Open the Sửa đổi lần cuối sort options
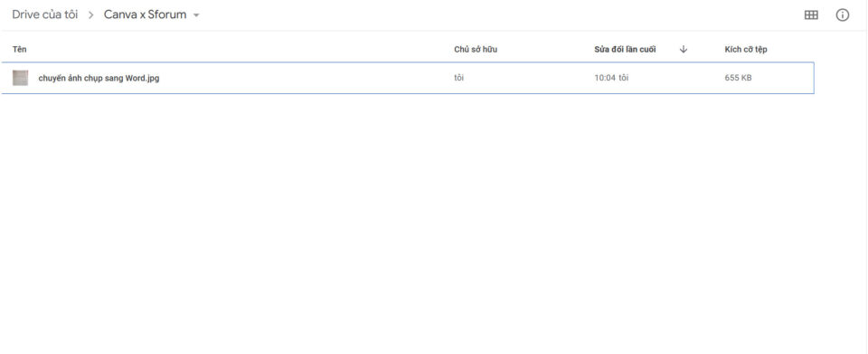868x354 pixels. point(625,49)
